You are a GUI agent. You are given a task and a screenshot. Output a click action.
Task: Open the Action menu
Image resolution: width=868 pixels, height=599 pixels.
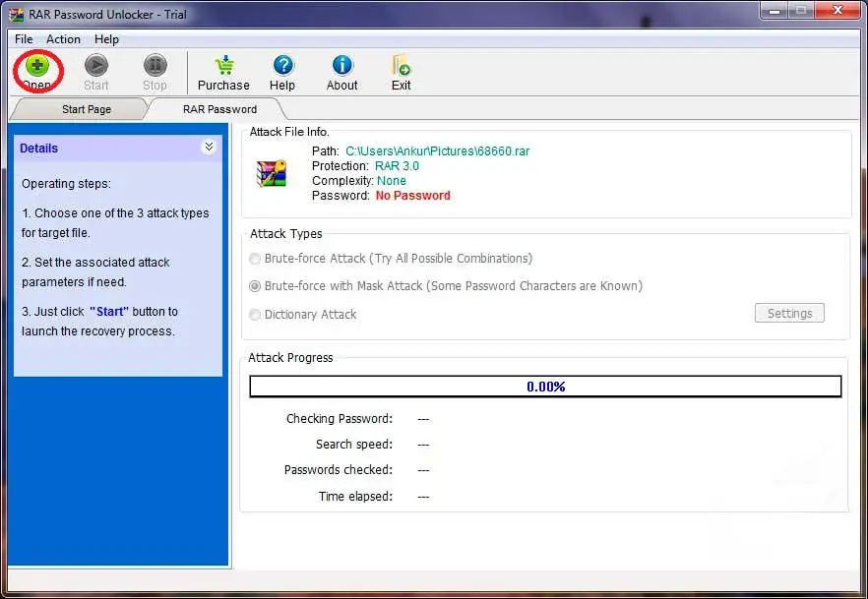[x=63, y=39]
